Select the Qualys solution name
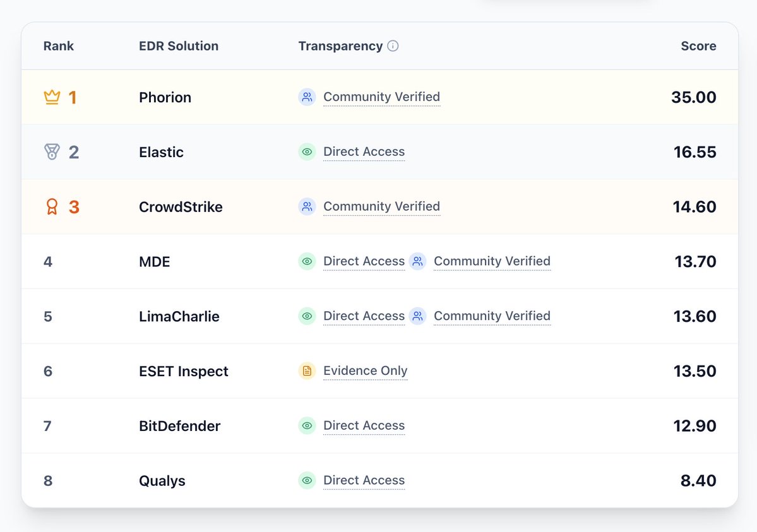 (x=162, y=481)
